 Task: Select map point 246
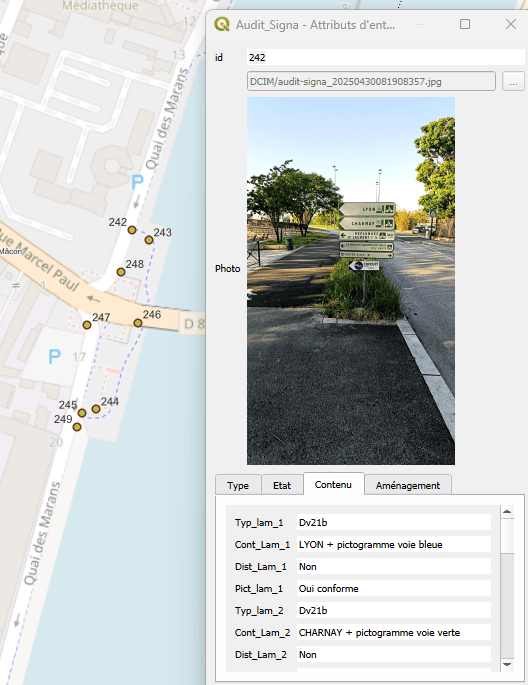[x=138, y=323]
